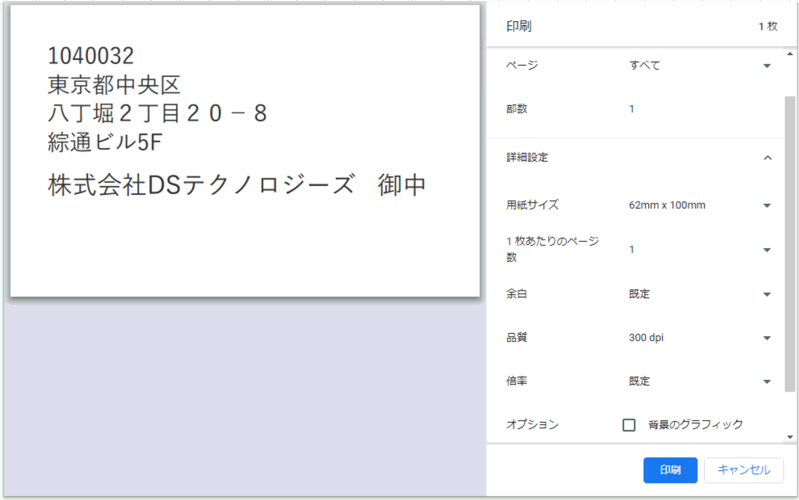The image size is (799, 500).
Task: Click the 八丁堀２丁目２０－８ address line
Action: pyautogui.click(x=157, y=114)
